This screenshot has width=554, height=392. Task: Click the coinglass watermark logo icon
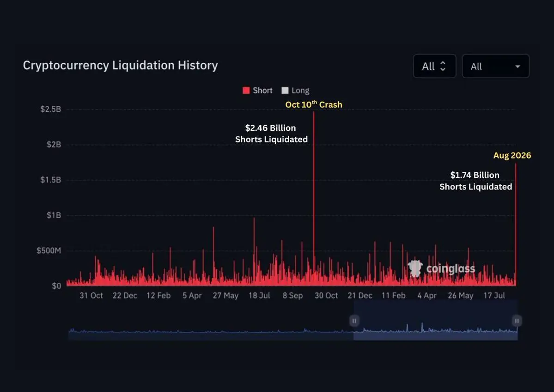click(x=415, y=268)
